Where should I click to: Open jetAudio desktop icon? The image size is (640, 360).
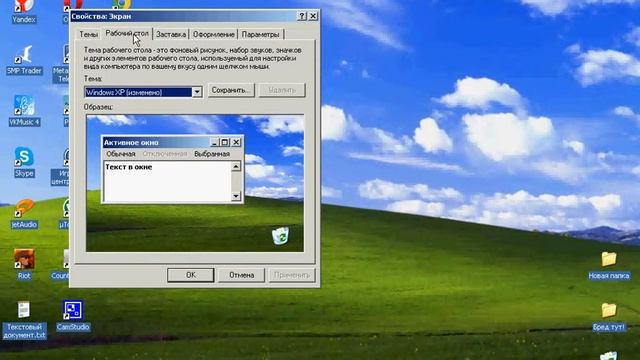click(24, 213)
